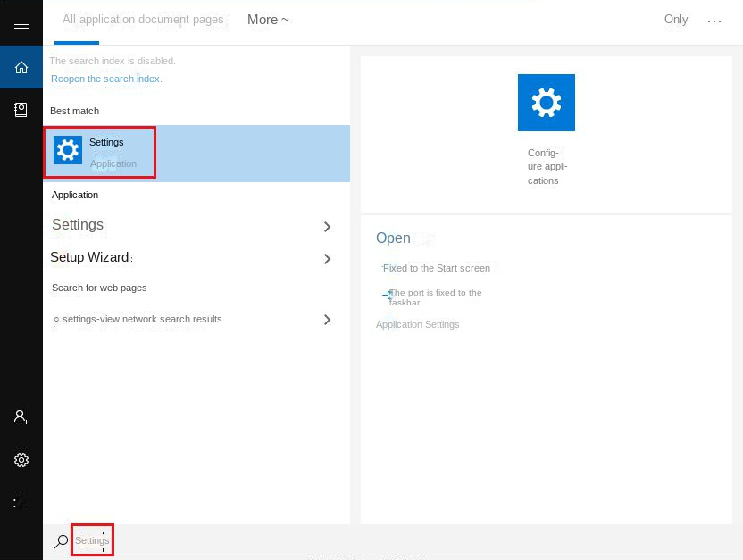Viewport: 743px width, 560px height.
Task: Click the ellipsis menu at top right
Action: pyautogui.click(x=714, y=20)
